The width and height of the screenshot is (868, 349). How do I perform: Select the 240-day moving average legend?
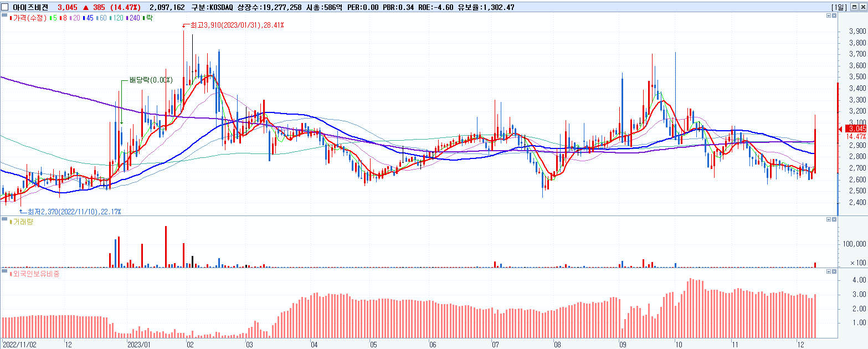click(x=133, y=18)
